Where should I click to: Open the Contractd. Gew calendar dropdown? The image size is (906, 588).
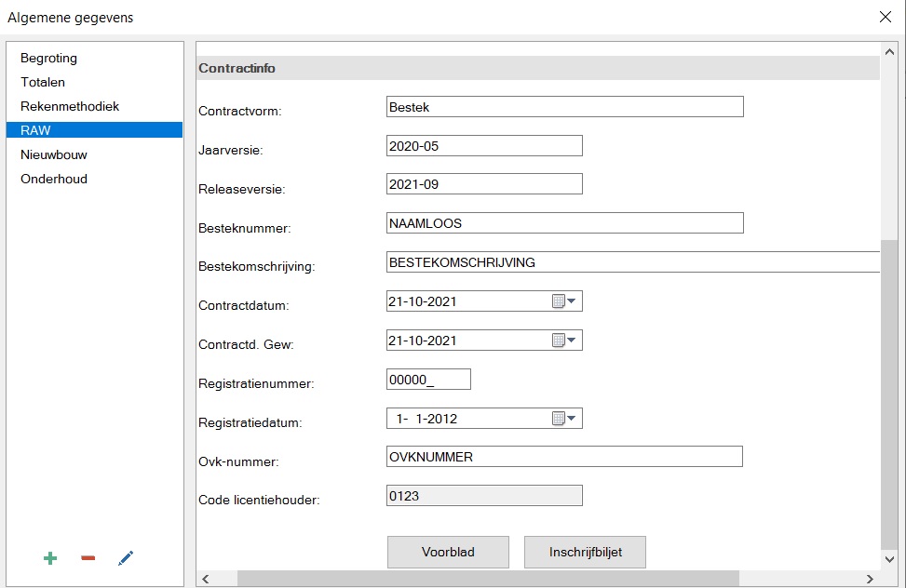click(564, 341)
